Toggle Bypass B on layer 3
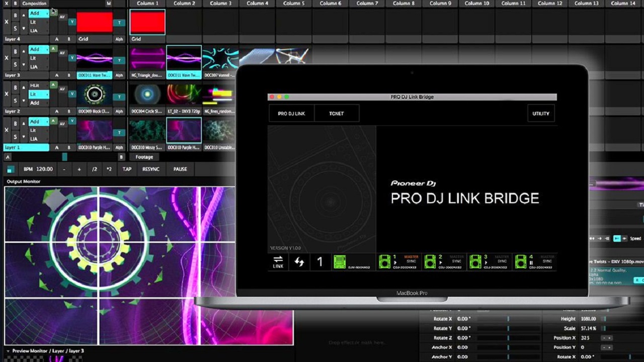The image size is (644, 362). pyautogui.click(x=16, y=51)
